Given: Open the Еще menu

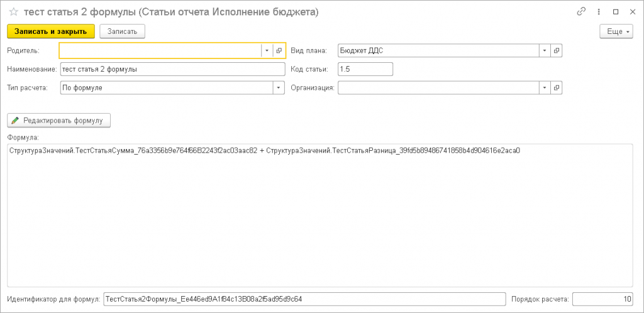Looking at the screenshot, I should (x=616, y=31).
